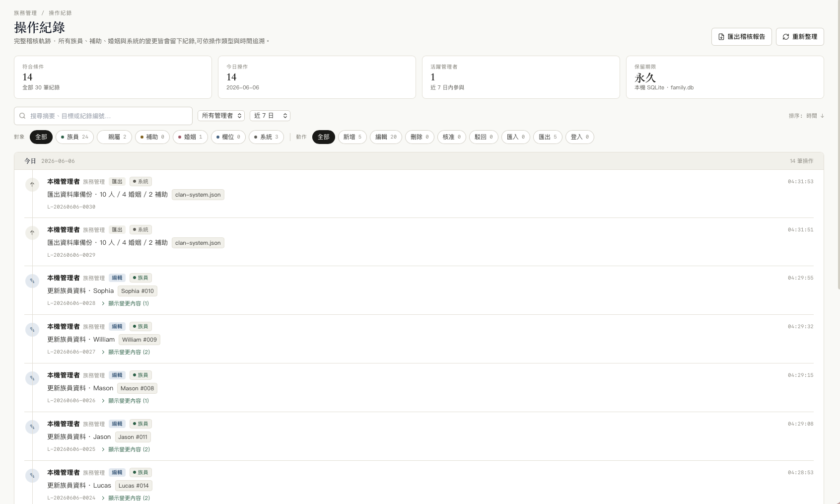
Task: Filter actions by 刪除
Action: [420, 137]
